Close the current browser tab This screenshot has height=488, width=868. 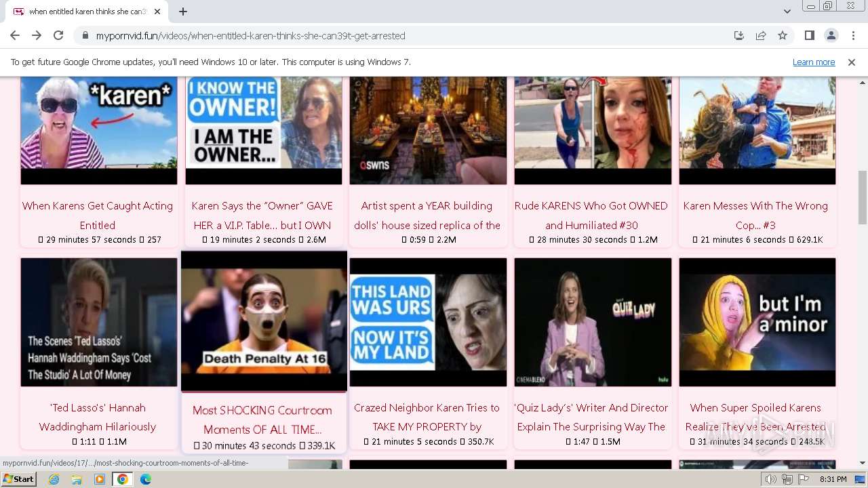(x=157, y=12)
